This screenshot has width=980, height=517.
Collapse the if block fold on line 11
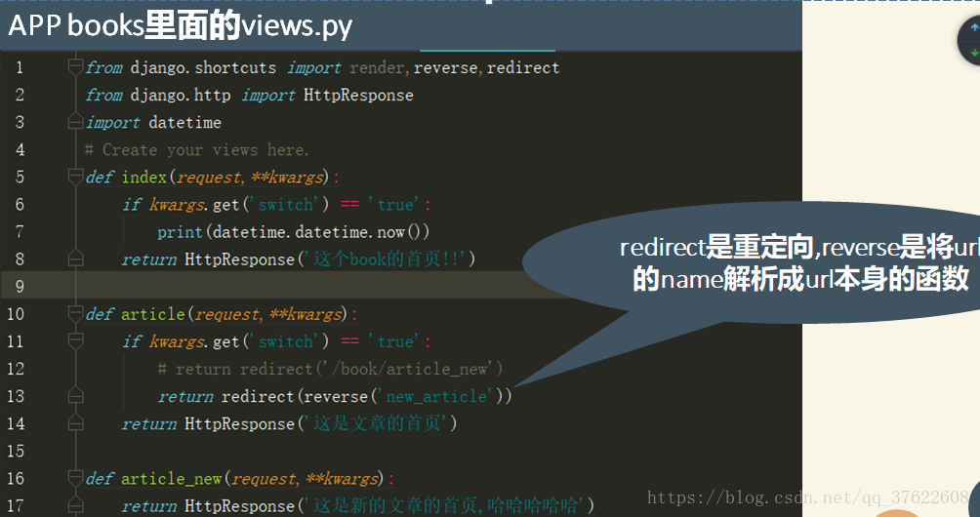[x=75, y=340]
